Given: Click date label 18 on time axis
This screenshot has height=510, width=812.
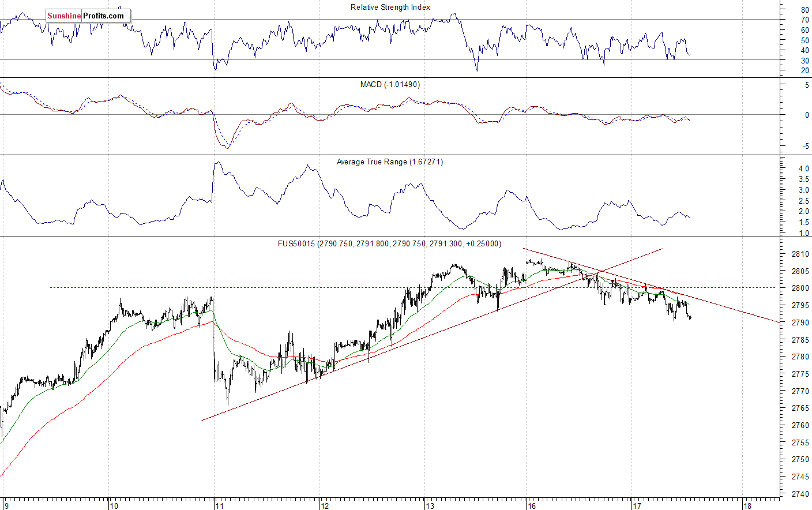Looking at the screenshot, I should point(747,506).
